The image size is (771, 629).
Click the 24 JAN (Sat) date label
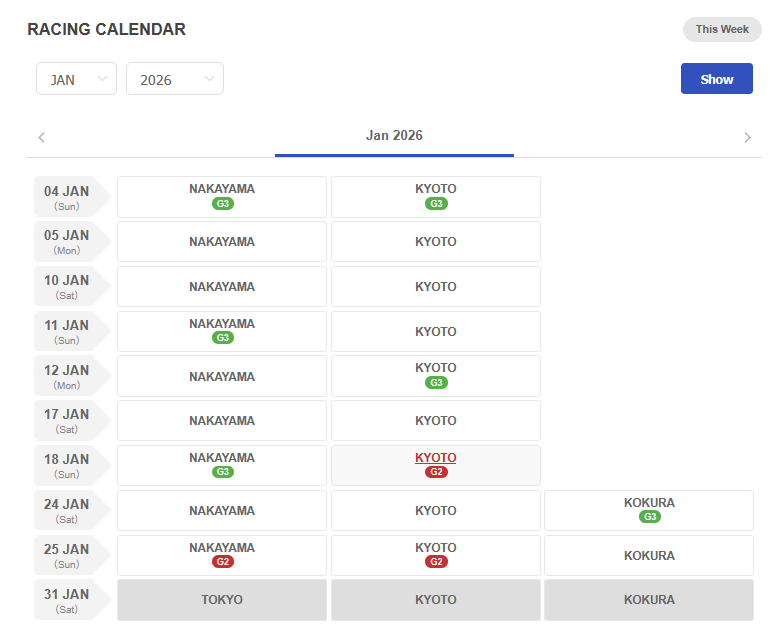coord(72,510)
